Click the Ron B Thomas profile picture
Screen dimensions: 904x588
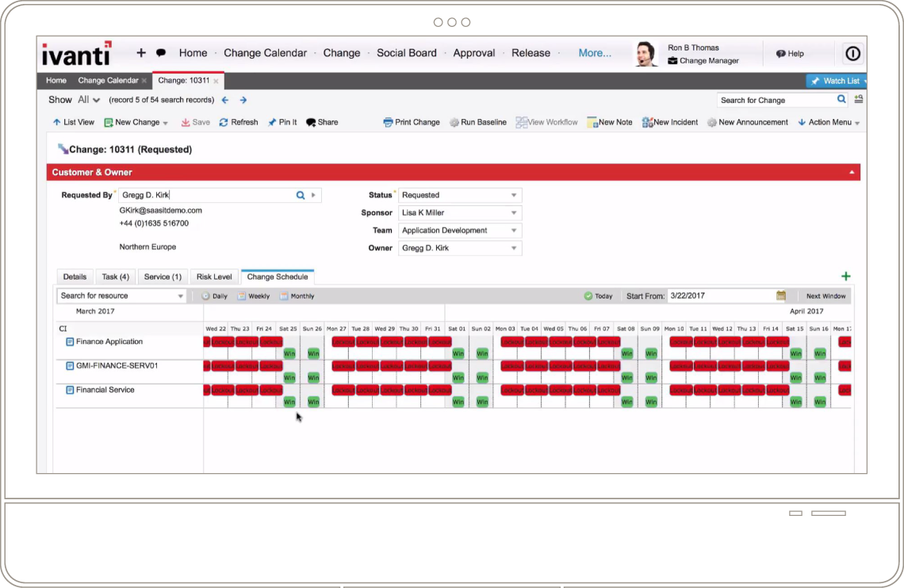click(x=646, y=54)
